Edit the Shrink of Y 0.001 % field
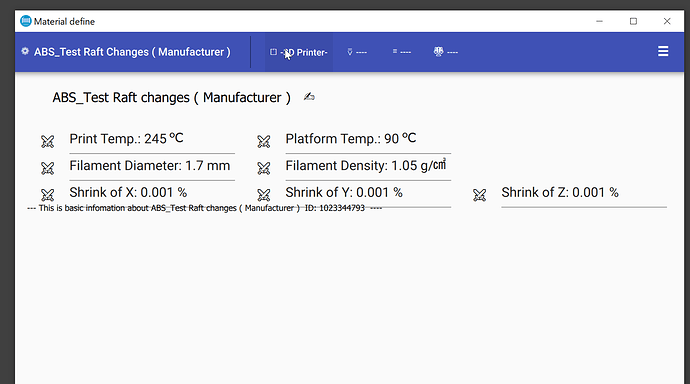 (x=368, y=194)
